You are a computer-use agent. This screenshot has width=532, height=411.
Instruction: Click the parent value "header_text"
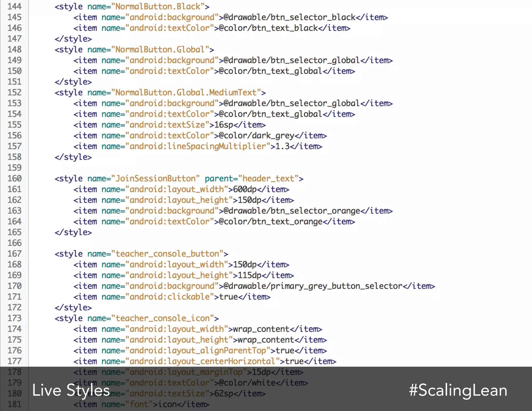(x=268, y=178)
